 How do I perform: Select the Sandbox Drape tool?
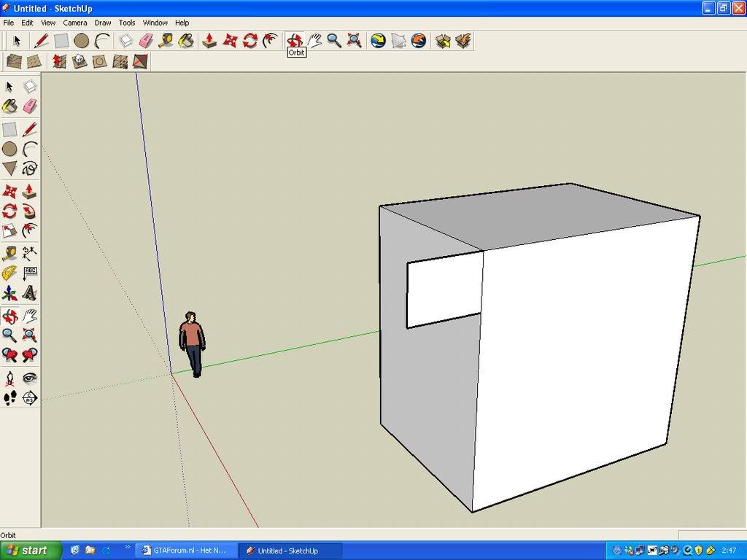tap(99, 61)
